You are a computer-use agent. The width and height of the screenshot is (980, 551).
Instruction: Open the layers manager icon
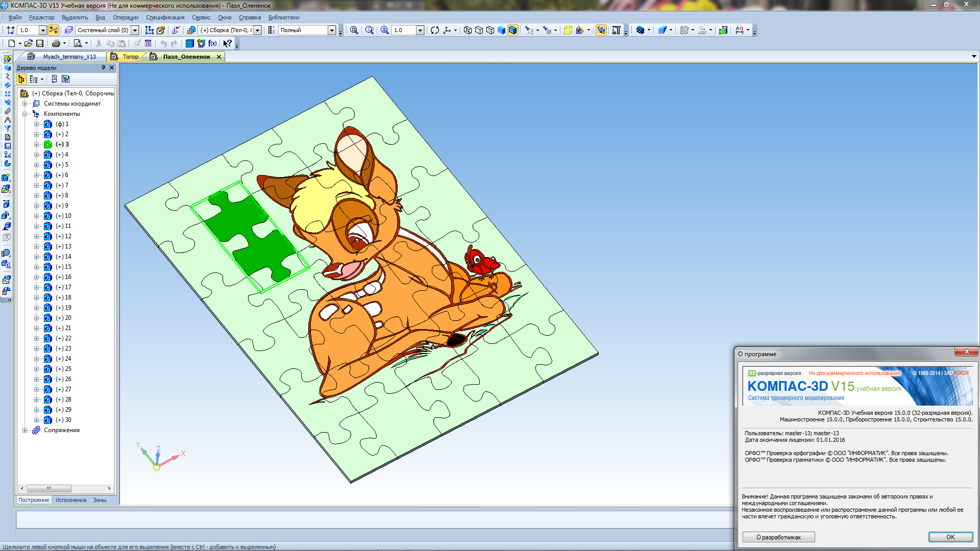[x=69, y=30]
